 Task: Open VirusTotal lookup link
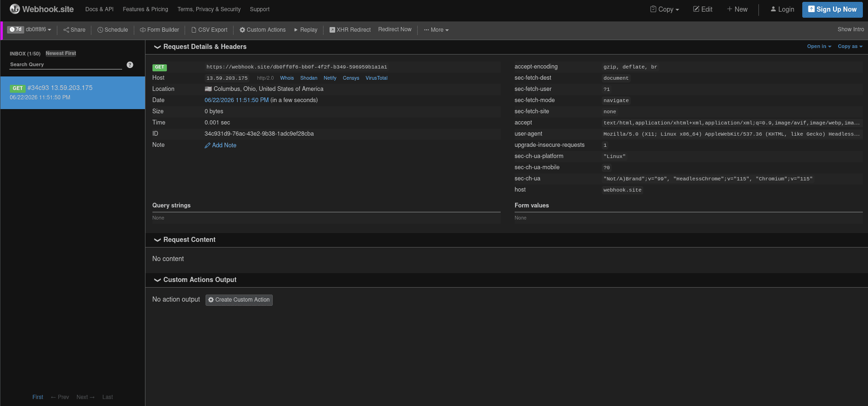377,78
